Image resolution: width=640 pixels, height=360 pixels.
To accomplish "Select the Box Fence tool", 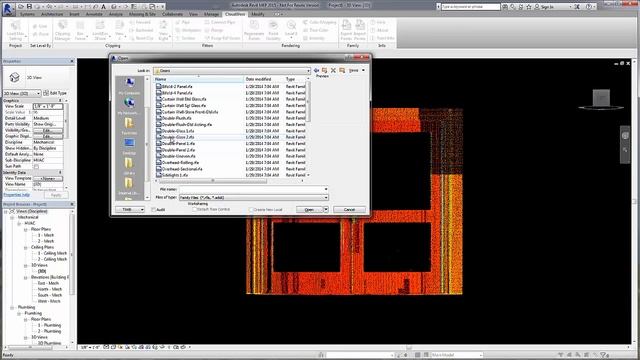I will pos(80,30).
